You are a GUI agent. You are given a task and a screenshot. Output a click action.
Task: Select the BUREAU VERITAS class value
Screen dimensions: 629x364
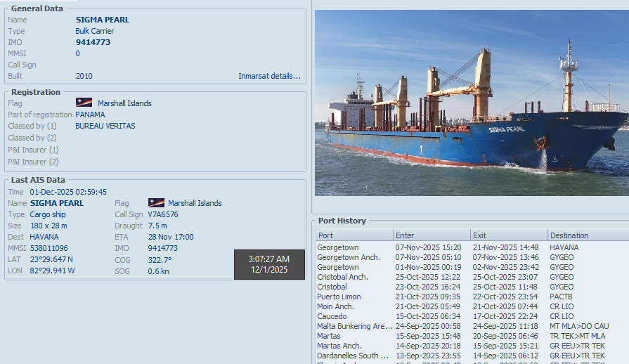point(105,126)
